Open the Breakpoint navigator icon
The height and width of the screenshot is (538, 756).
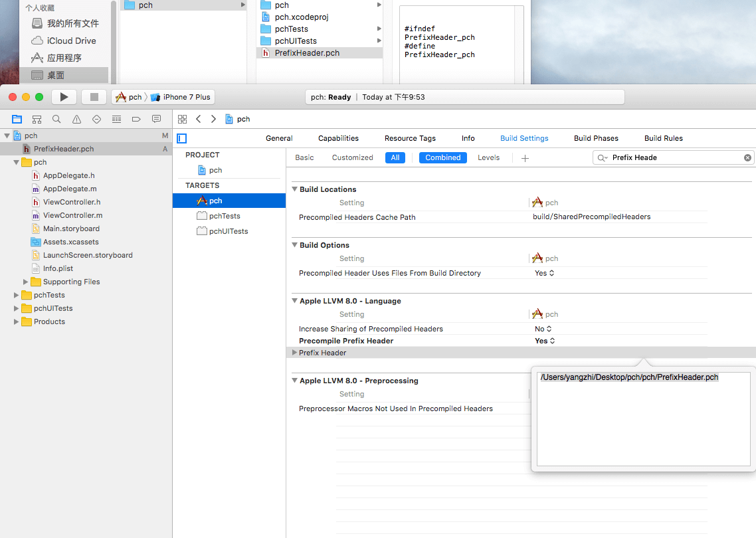pyautogui.click(x=136, y=120)
